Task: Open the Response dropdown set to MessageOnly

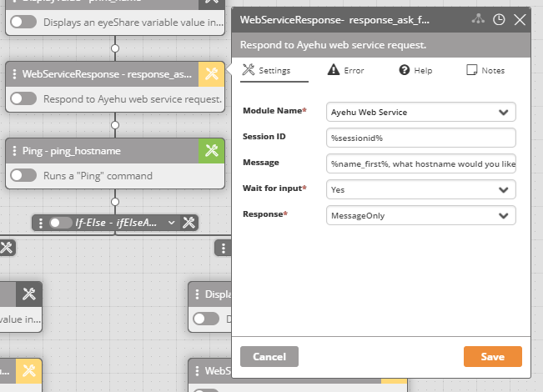Action: click(420, 215)
